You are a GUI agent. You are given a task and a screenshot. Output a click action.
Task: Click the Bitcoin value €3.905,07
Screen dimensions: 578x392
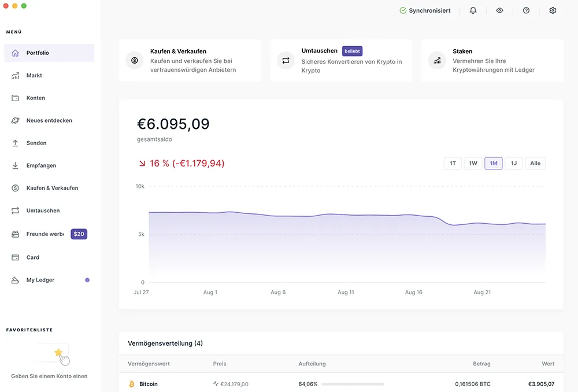pos(541,384)
